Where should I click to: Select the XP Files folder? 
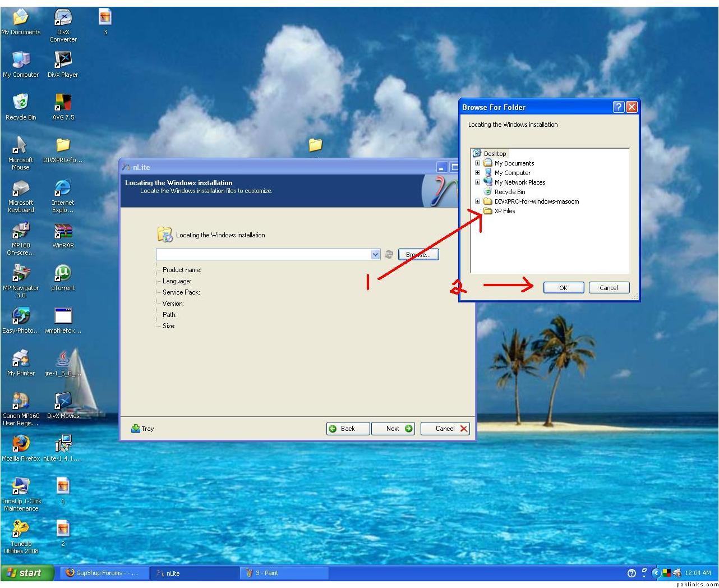[504, 211]
